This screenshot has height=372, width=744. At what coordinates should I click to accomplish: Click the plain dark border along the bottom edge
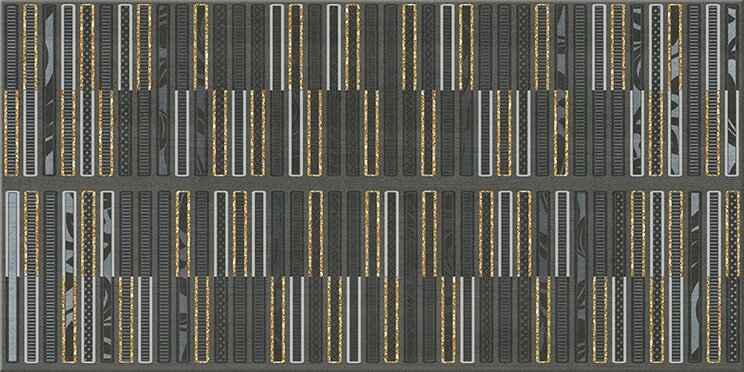[372, 368]
